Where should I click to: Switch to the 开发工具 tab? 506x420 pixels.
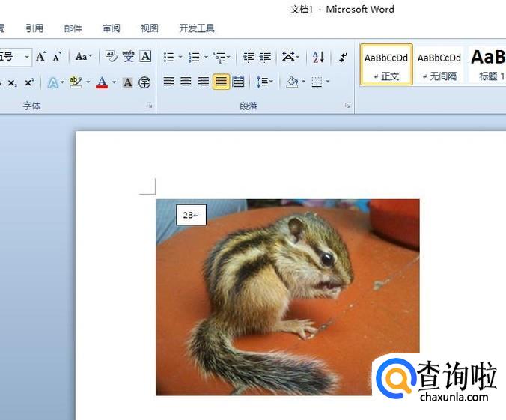[x=197, y=28]
